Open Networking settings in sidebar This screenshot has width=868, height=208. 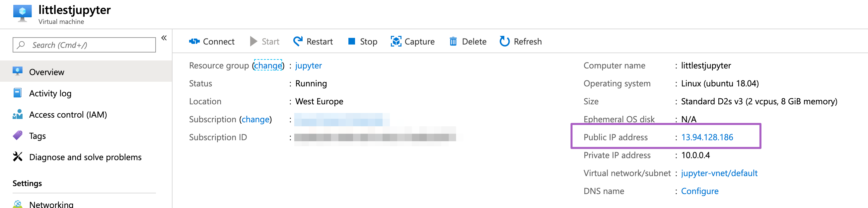[51, 204]
